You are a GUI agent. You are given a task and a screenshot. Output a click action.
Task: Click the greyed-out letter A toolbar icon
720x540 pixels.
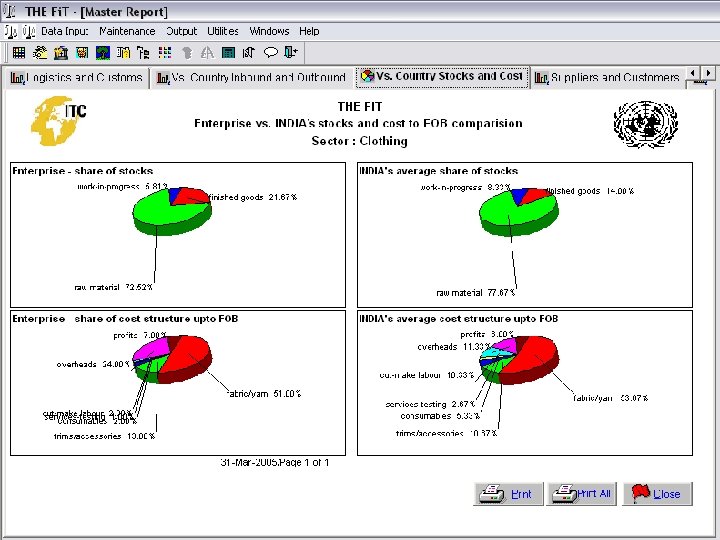(207, 53)
